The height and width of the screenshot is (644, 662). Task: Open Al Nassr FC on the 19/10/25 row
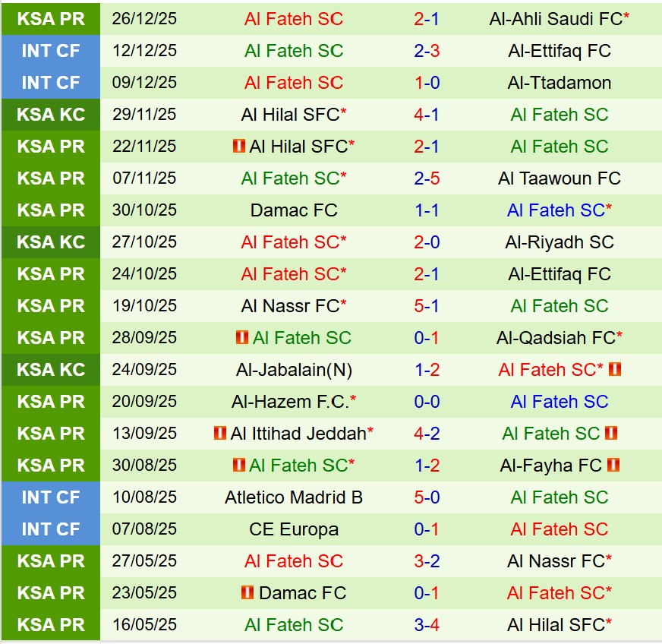pyautogui.click(x=290, y=306)
